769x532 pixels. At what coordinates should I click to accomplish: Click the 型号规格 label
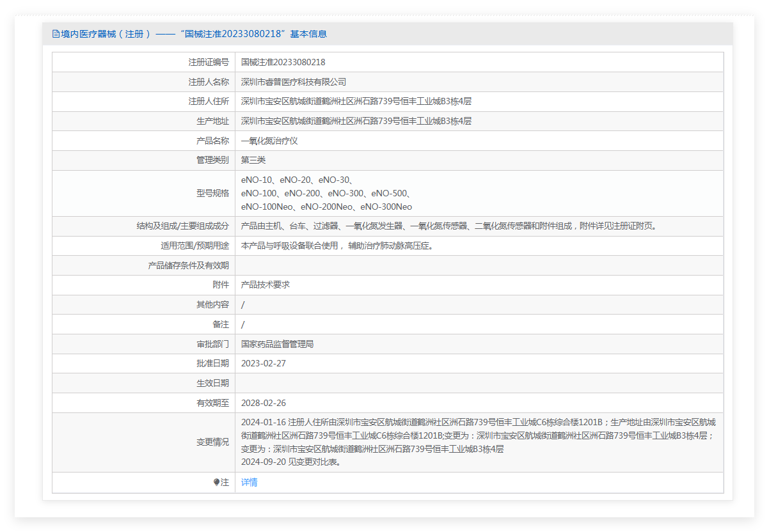tap(212, 193)
